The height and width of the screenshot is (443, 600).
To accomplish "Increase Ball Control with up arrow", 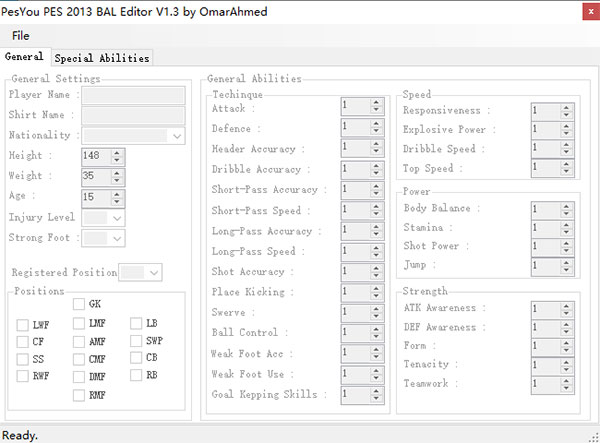I will coord(376,330).
